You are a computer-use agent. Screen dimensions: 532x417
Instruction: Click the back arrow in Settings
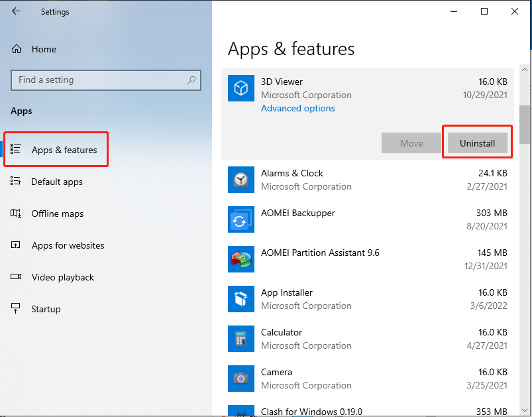pyautogui.click(x=16, y=11)
